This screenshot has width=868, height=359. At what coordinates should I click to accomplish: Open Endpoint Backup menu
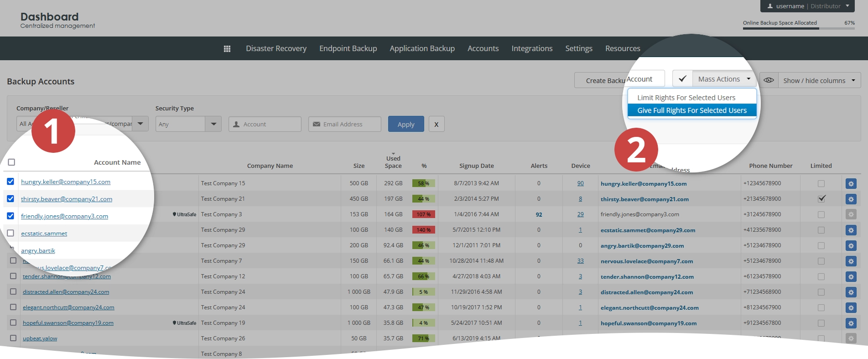pos(348,48)
